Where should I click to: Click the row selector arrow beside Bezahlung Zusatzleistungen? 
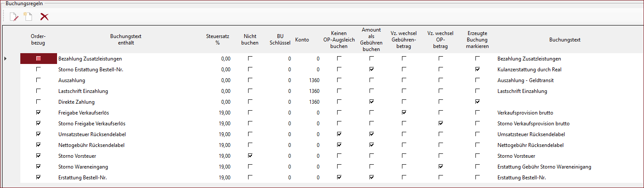click(5, 58)
